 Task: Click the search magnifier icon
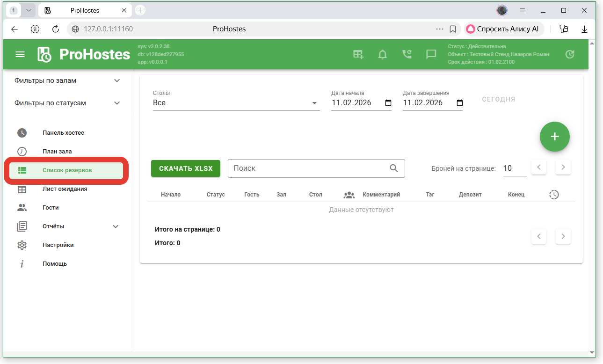394,168
